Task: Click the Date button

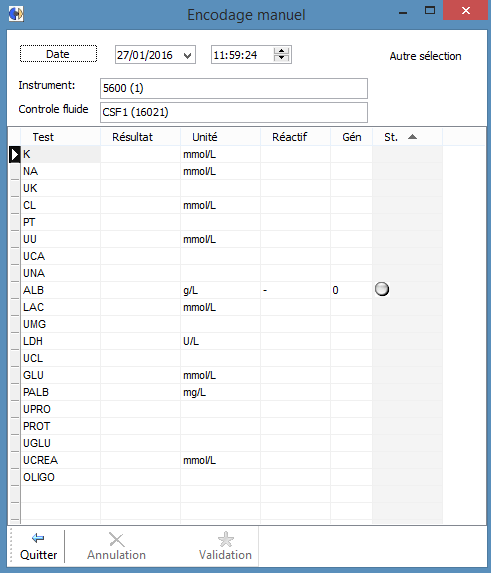Action: pyautogui.click(x=58, y=54)
